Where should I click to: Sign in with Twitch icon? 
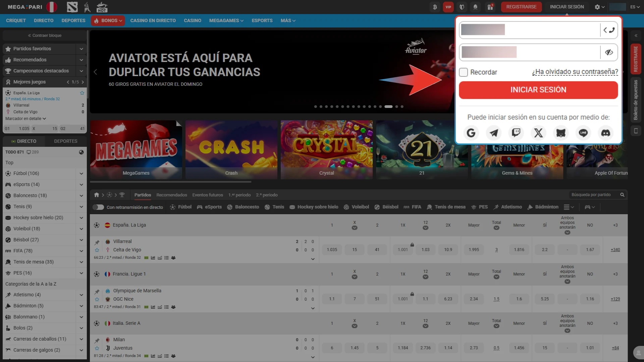coord(516,133)
